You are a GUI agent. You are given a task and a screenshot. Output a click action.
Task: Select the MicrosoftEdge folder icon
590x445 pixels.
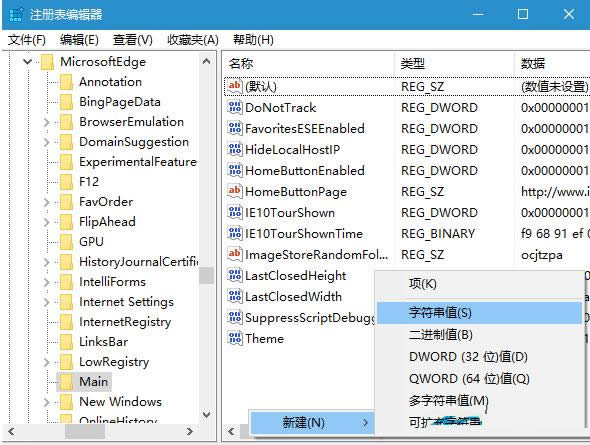point(47,62)
